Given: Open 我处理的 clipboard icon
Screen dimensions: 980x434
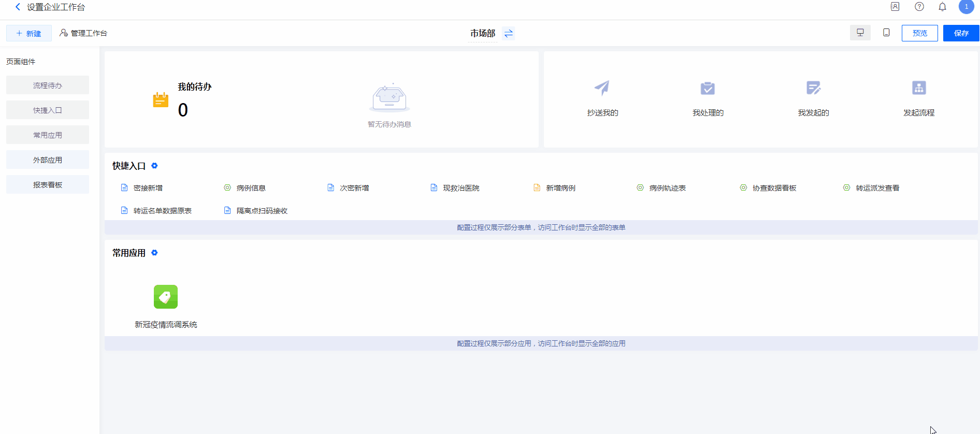Looking at the screenshot, I should coord(708,88).
